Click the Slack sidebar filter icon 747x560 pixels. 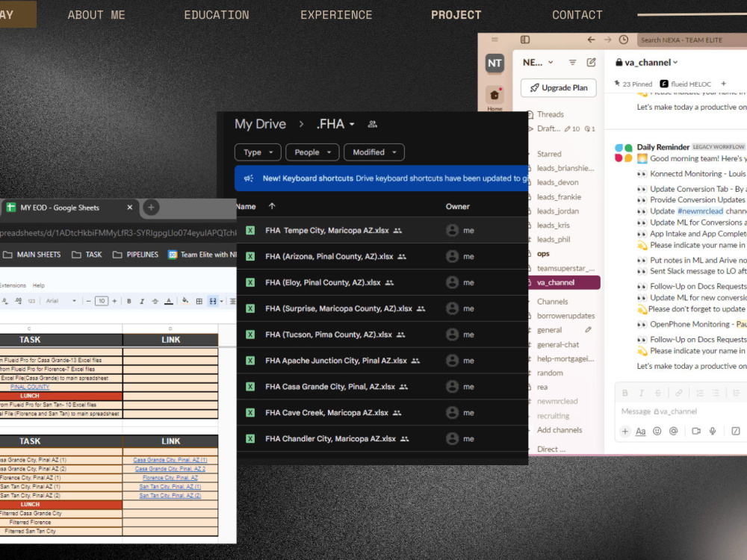click(573, 63)
